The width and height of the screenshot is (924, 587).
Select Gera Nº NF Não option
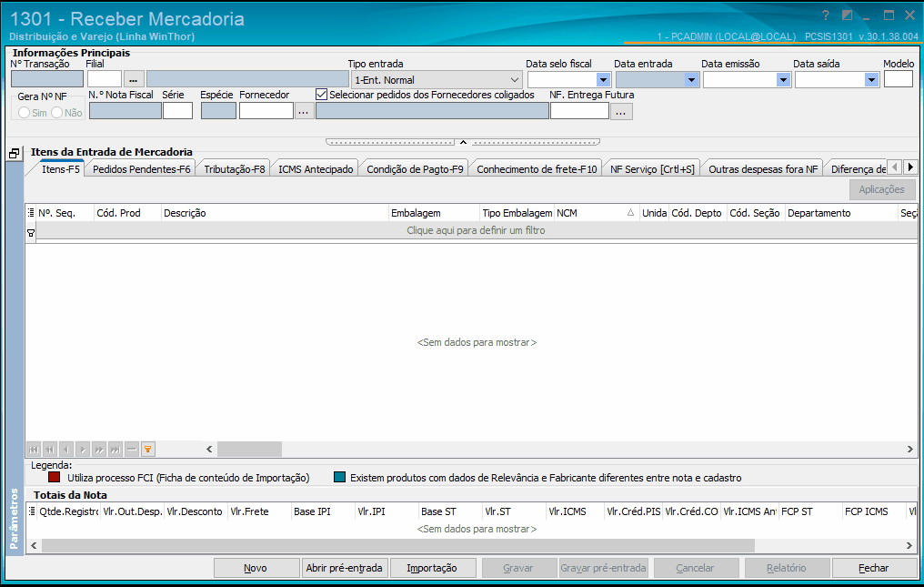(56, 112)
